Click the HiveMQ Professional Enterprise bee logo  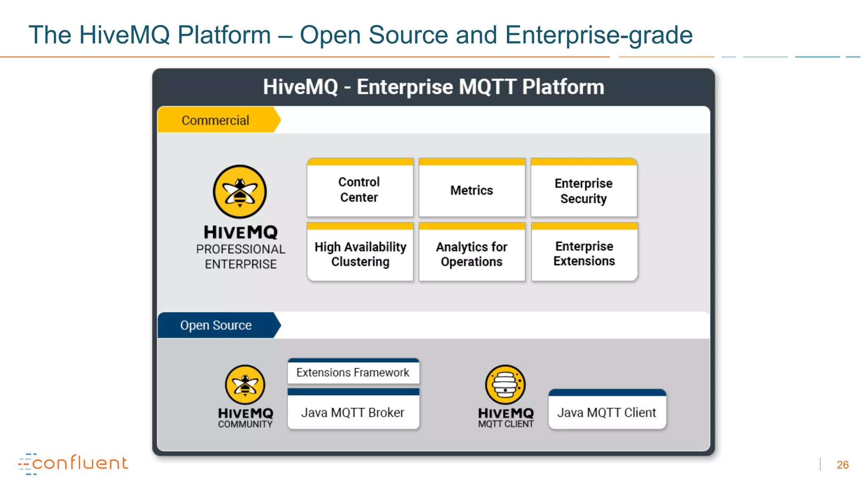(240, 191)
